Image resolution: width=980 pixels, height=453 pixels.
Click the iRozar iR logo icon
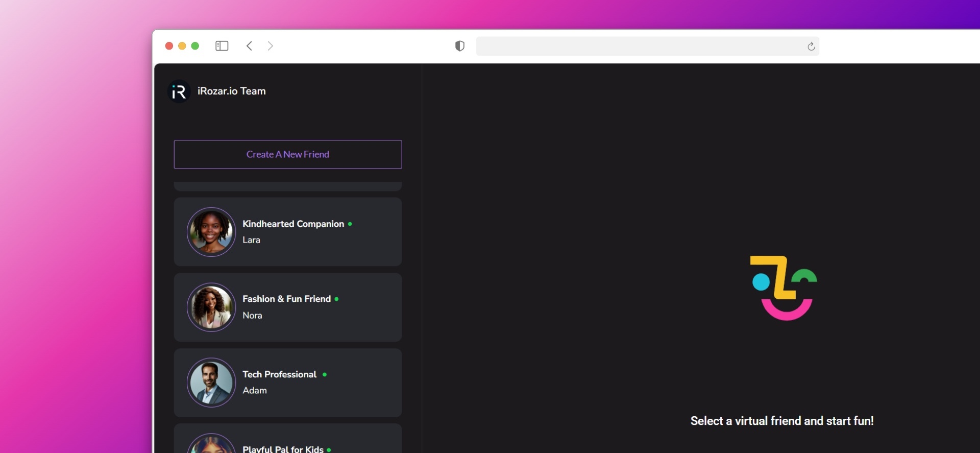[x=179, y=91]
